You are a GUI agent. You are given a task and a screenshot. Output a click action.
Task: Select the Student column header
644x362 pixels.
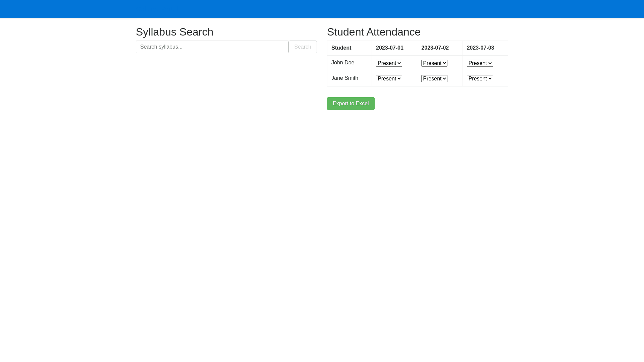[341, 48]
